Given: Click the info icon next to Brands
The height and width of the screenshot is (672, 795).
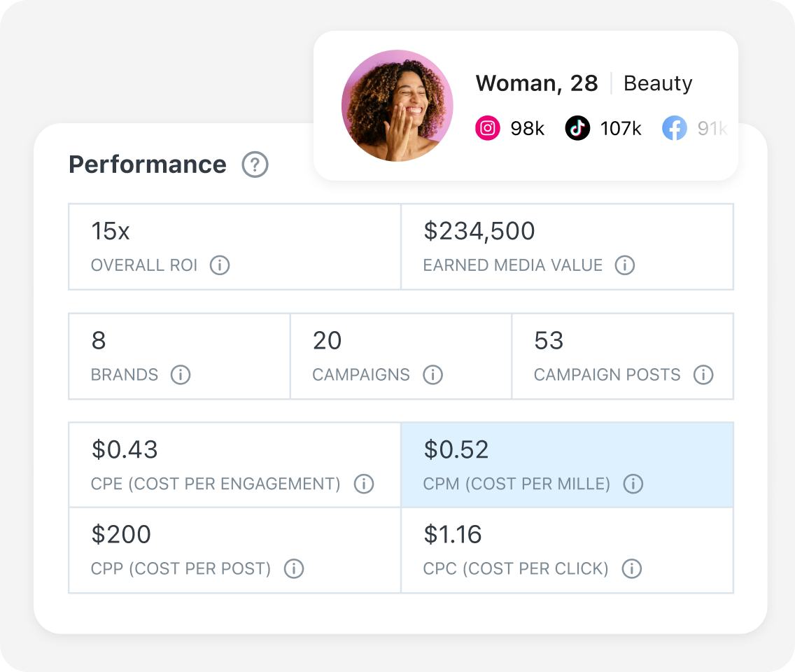Looking at the screenshot, I should (181, 375).
